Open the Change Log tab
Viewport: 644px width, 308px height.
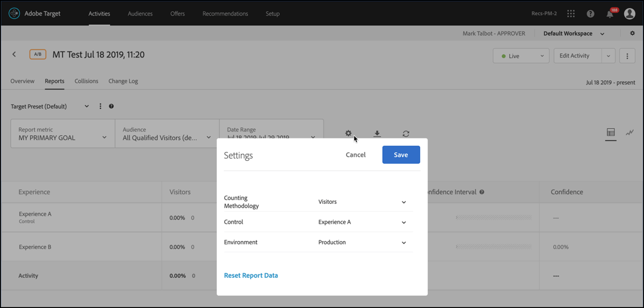click(123, 81)
